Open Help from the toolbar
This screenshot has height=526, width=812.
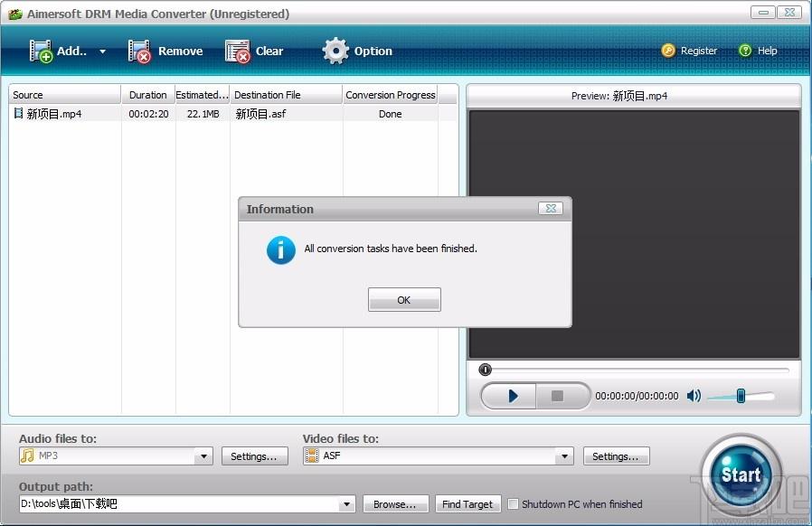click(x=757, y=51)
